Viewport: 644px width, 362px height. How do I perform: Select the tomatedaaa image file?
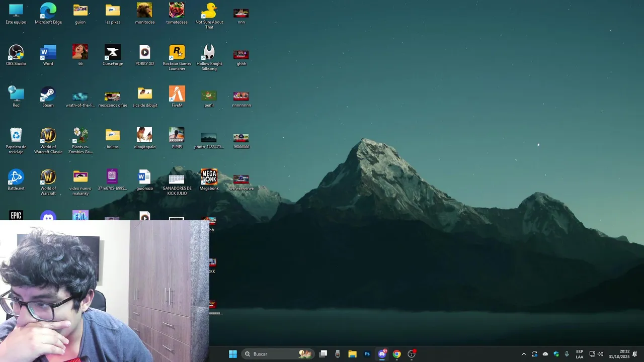coord(177,14)
